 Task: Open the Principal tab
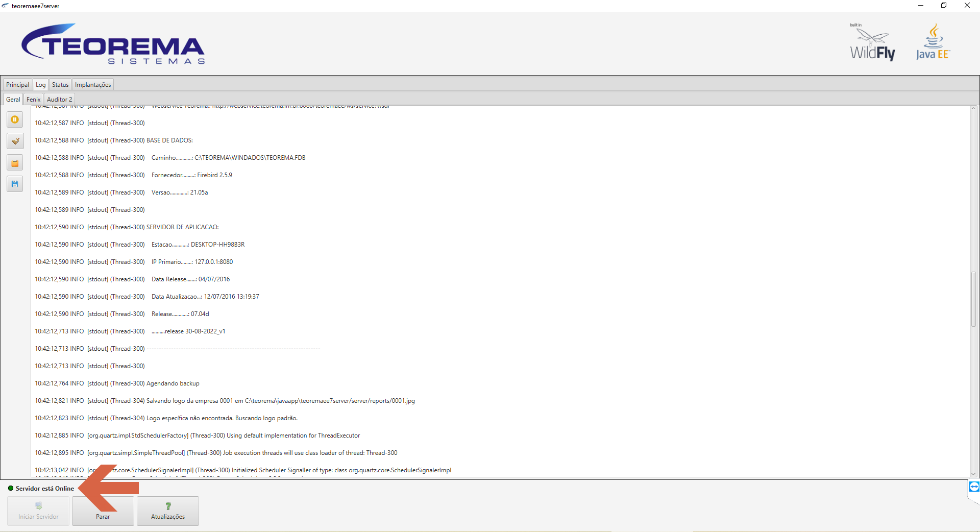click(x=17, y=85)
